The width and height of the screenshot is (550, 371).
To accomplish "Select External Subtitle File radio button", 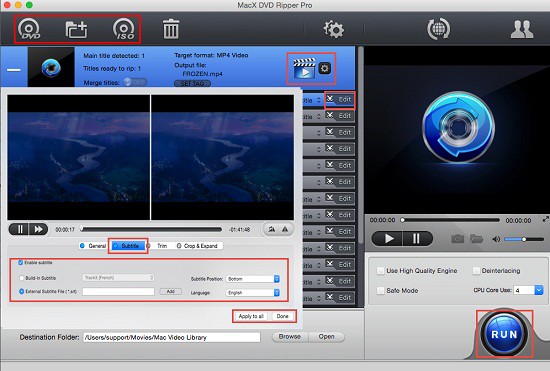I will coord(22,291).
